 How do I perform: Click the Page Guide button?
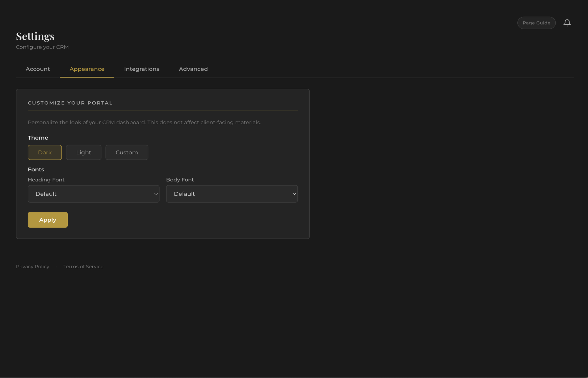537,23
